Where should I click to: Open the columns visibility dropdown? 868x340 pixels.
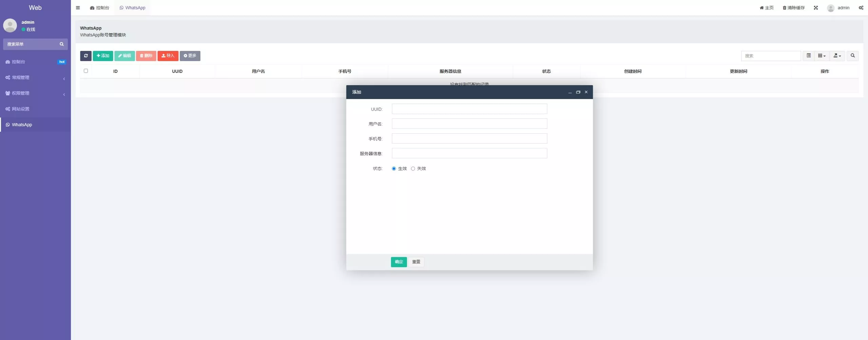(822, 56)
